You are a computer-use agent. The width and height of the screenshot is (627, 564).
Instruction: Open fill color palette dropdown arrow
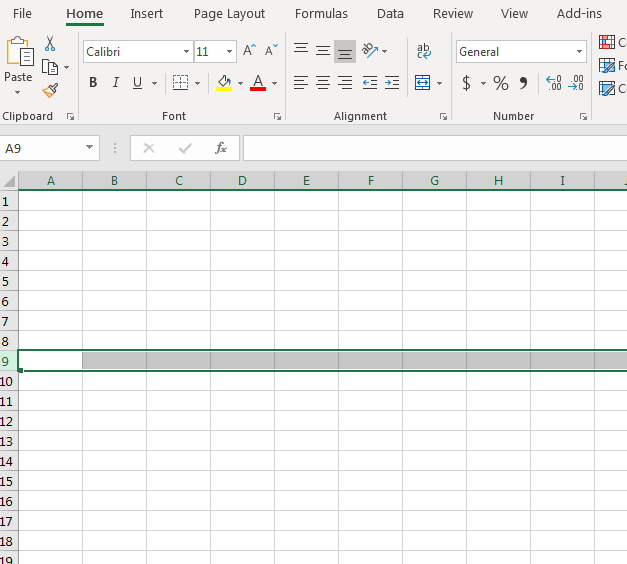coord(240,83)
